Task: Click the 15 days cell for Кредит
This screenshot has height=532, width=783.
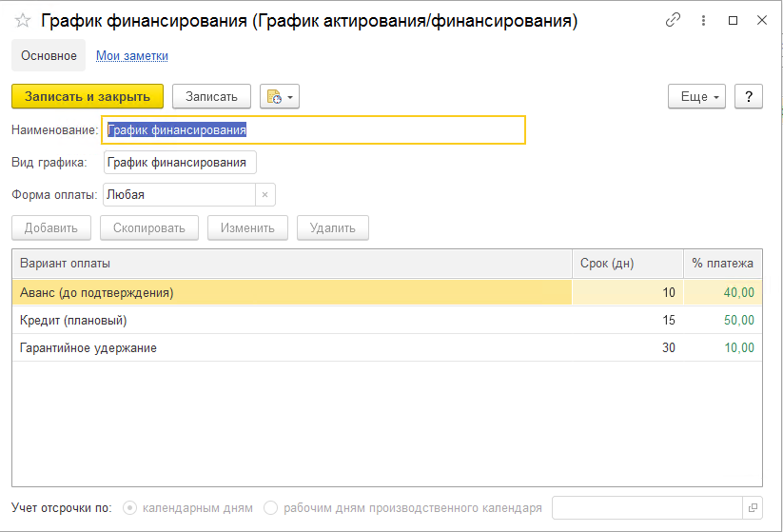Action: coord(628,320)
